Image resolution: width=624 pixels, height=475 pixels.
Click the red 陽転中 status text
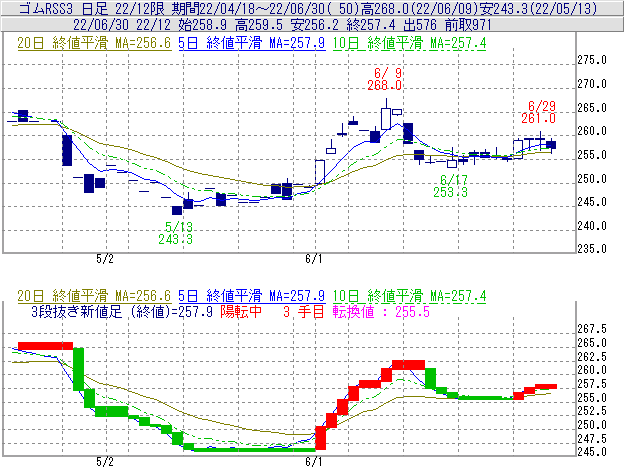tap(241, 311)
